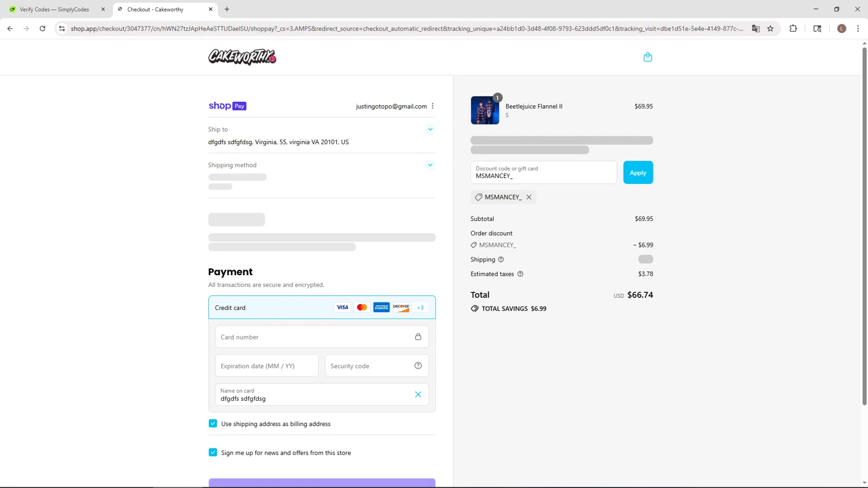Toggle Use shipping address as billing address
Image resolution: width=868 pixels, height=488 pixels.
213,423
